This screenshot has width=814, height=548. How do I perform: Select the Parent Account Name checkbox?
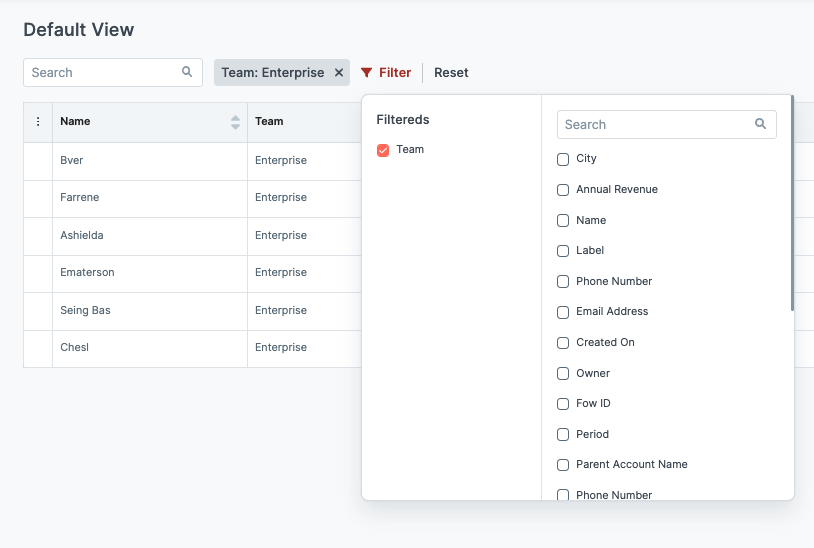(563, 465)
